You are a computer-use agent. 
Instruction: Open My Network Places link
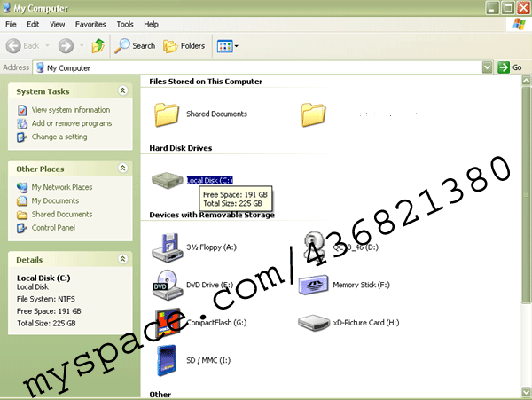pyautogui.click(x=62, y=187)
